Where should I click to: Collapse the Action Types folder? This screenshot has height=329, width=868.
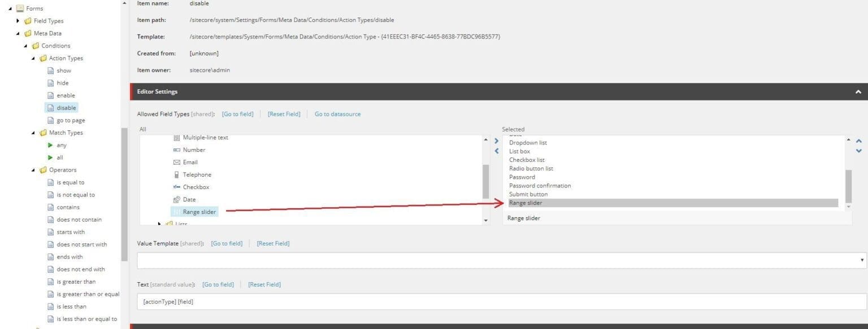pos(34,58)
